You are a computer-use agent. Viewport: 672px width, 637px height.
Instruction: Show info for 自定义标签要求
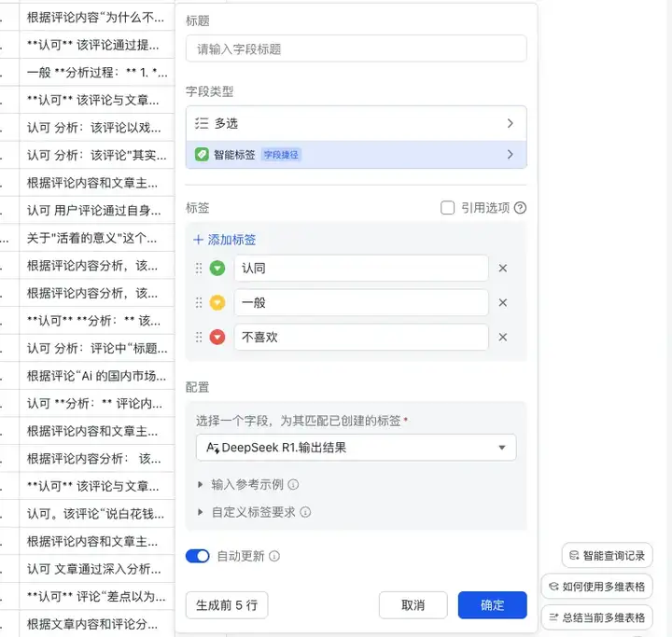click(x=305, y=512)
